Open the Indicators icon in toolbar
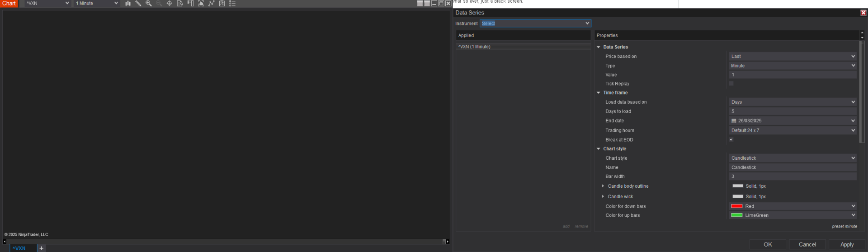The image size is (868, 252). click(x=201, y=3)
